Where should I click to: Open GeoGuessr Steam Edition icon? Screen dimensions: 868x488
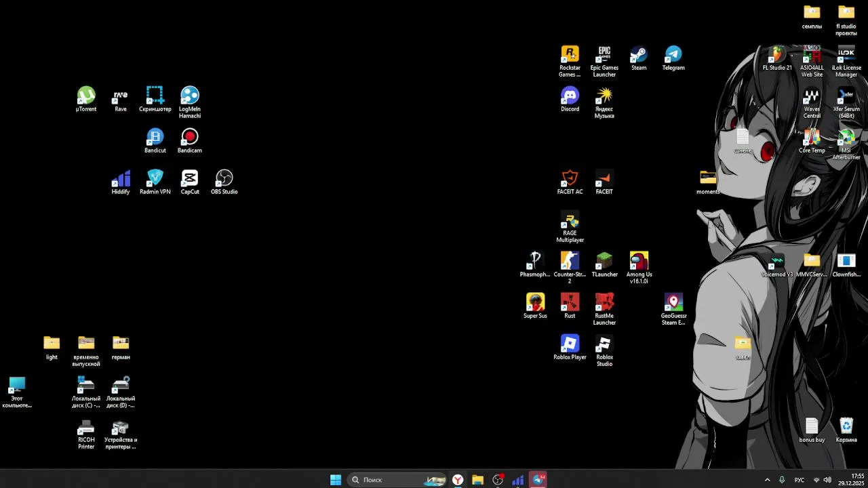point(673,309)
